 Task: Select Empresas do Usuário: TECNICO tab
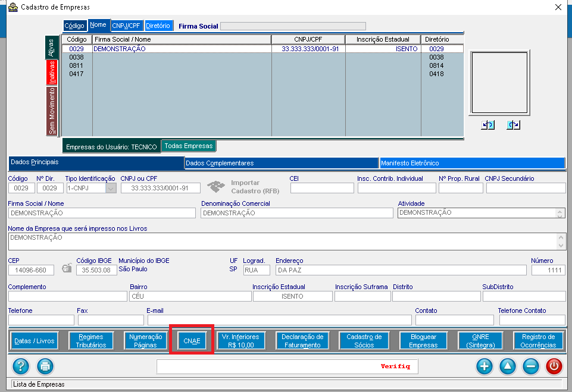coord(111,146)
